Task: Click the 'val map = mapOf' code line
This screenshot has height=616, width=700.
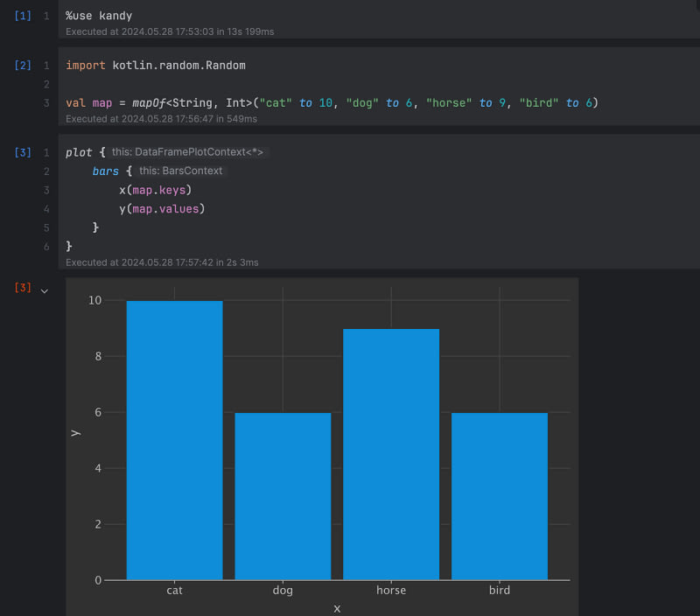Action: (x=331, y=103)
